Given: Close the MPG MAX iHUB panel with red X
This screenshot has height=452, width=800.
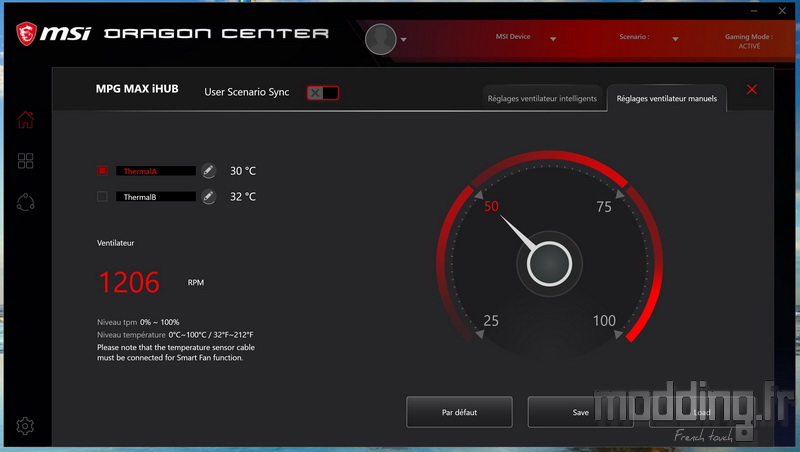Looking at the screenshot, I should pyautogui.click(x=752, y=90).
